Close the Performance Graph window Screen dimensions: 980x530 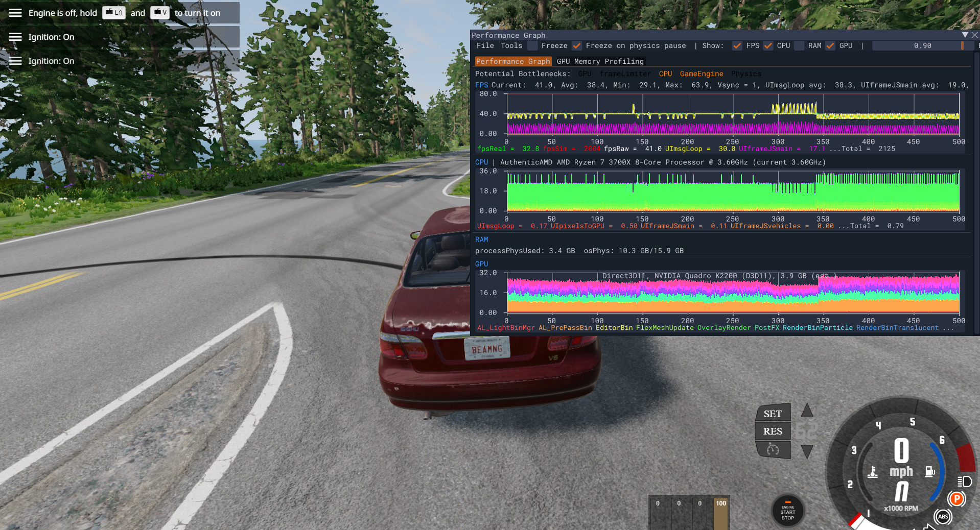point(974,35)
